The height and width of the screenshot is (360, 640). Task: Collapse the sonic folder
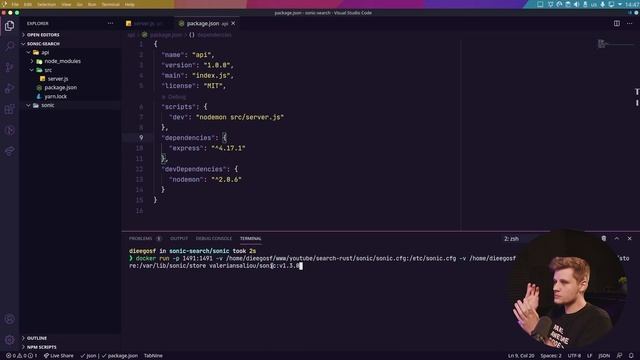coord(70,105)
